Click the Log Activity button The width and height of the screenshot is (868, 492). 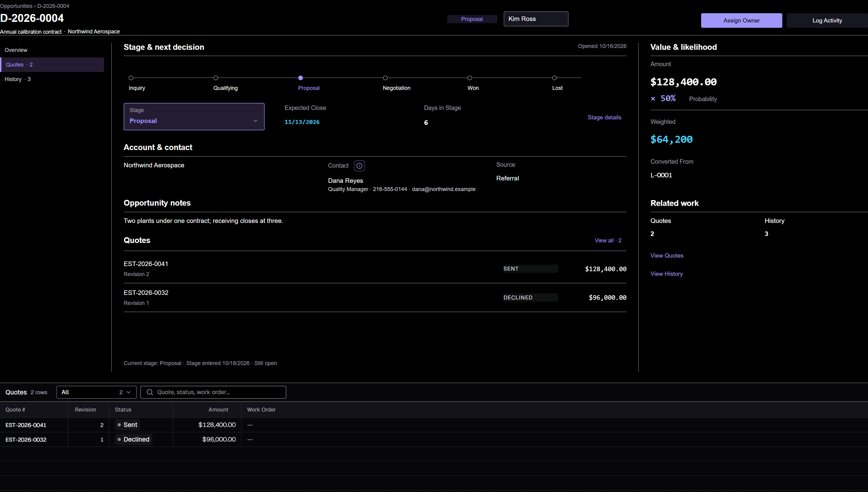pyautogui.click(x=827, y=21)
